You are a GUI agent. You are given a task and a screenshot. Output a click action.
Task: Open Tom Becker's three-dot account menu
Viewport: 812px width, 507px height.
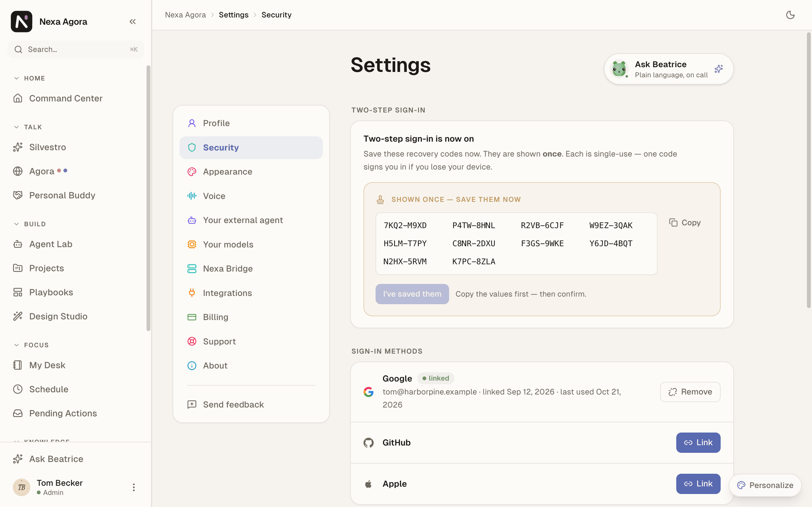tap(134, 487)
